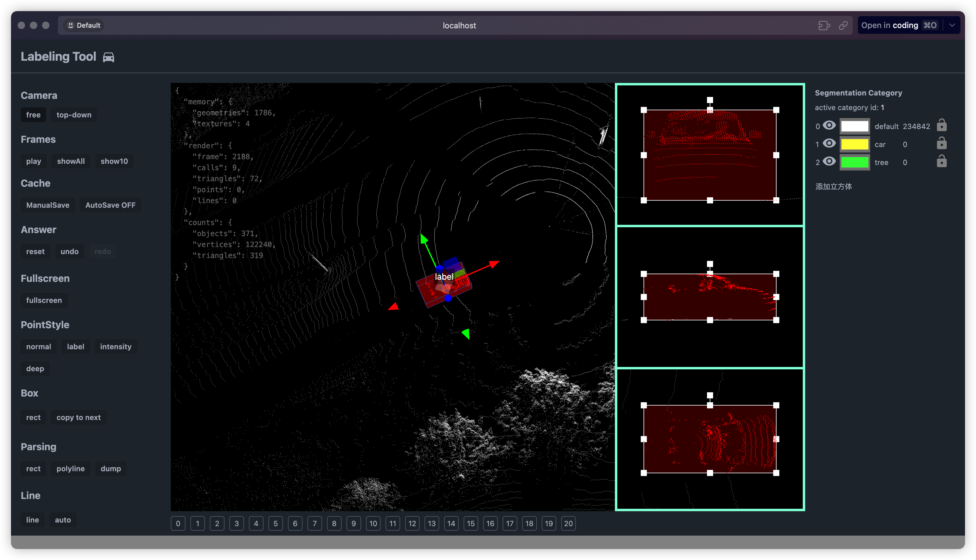Viewport: 976px width, 560px height.
Task: Set point style to label
Action: 75,346
